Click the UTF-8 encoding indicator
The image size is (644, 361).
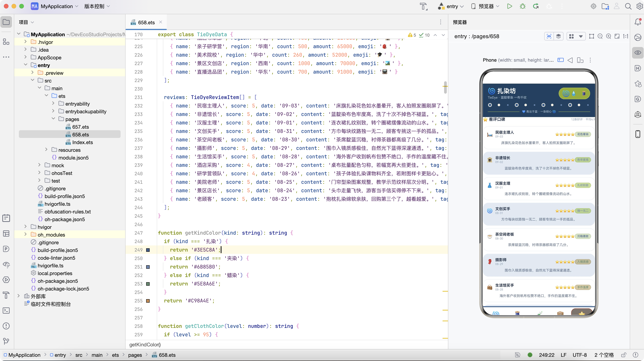tap(579, 355)
